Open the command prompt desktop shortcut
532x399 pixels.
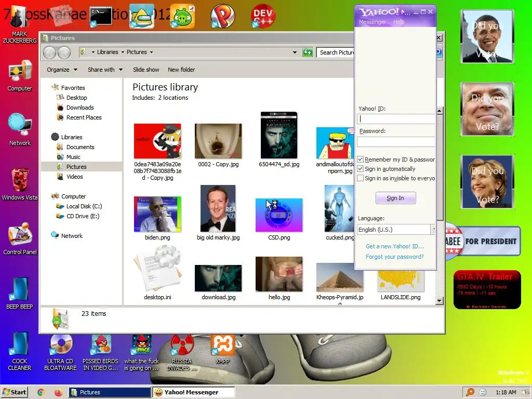(x=101, y=16)
